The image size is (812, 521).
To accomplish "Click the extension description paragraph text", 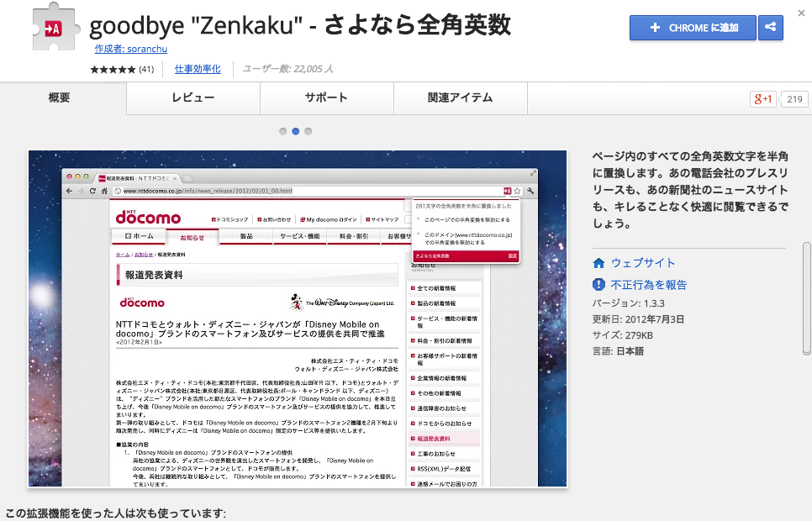I will click(x=690, y=190).
